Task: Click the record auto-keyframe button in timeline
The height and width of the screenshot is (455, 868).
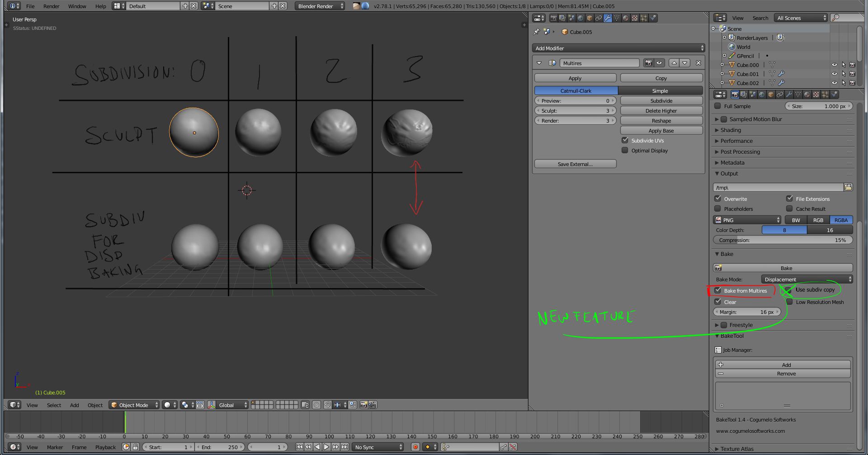Action: click(415, 447)
